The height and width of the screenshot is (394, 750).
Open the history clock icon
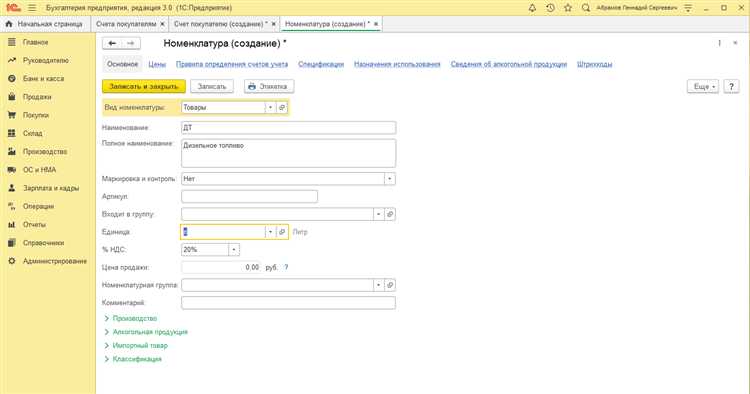point(550,8)
